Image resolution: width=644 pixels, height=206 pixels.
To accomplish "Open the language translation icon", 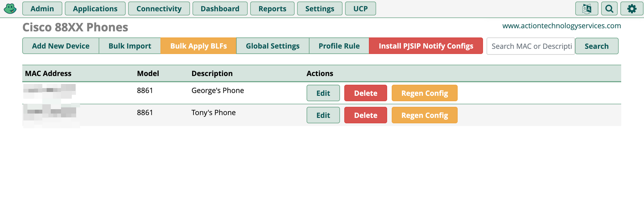I will (587, 9).
